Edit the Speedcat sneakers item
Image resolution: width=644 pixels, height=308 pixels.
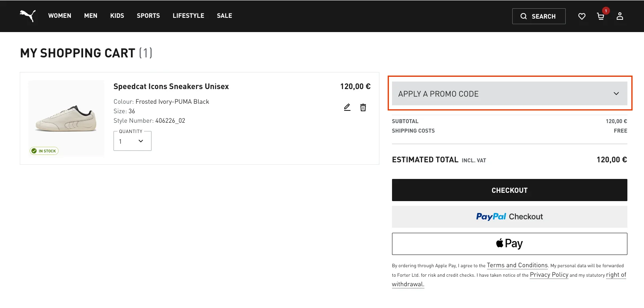[x=347, y=107]
